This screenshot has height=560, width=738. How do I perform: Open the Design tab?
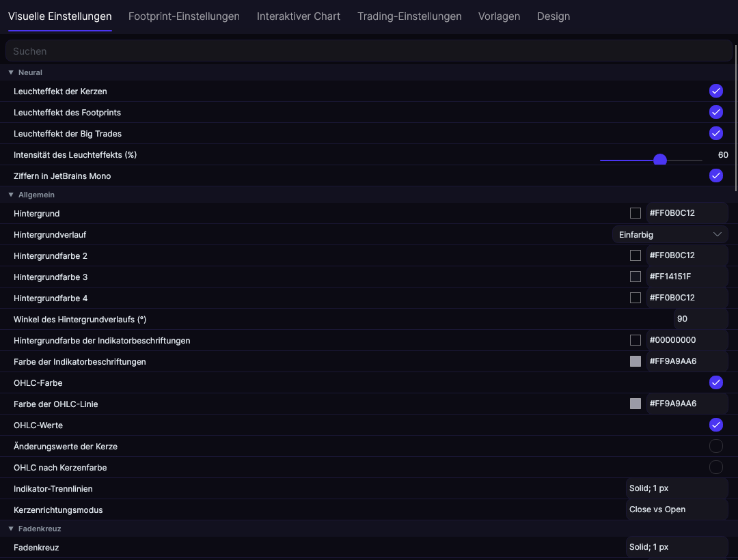coord(553,16)
